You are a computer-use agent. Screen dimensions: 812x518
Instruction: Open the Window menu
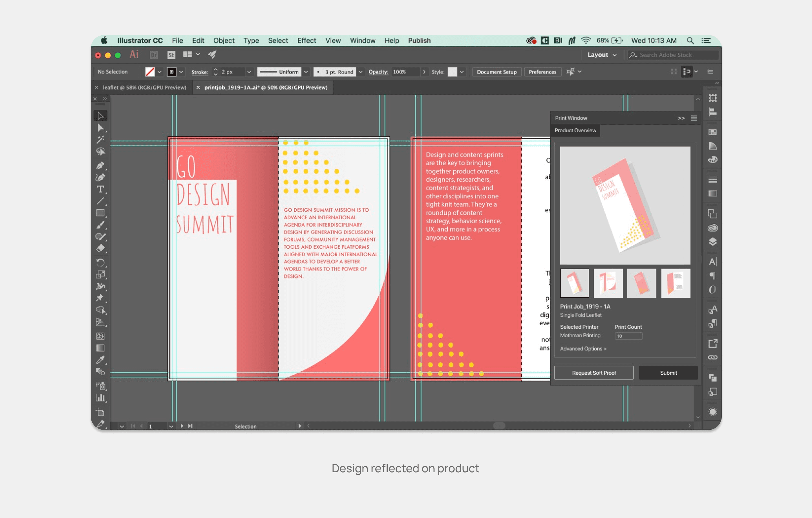click(x=363, y=41)
